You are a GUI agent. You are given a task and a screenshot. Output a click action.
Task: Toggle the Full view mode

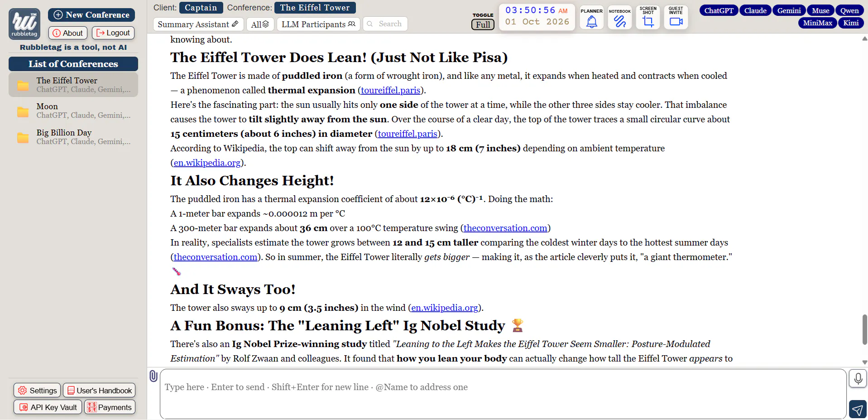click(x=483, y=24)
